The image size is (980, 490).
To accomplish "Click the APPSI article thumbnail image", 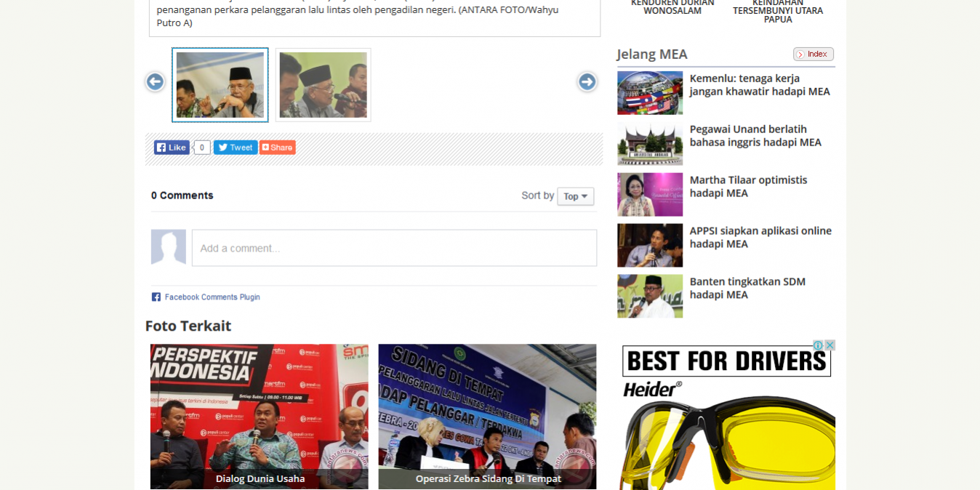I will (649, 245).
